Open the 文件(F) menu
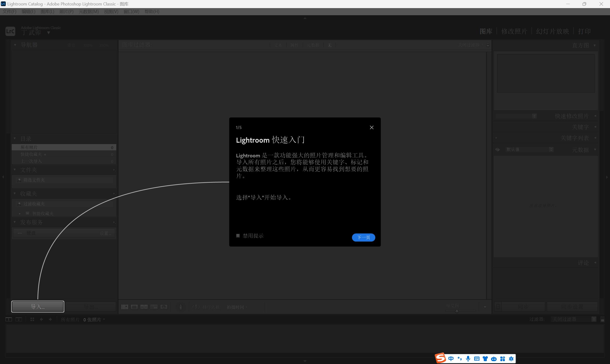The width and height of the screenshot is (610, 364). coord(9,11)
